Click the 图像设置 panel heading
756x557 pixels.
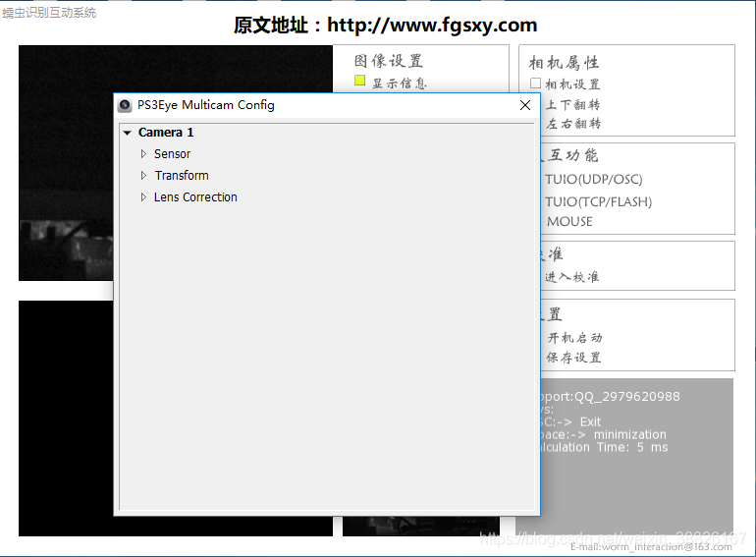[x=389, y=61]
